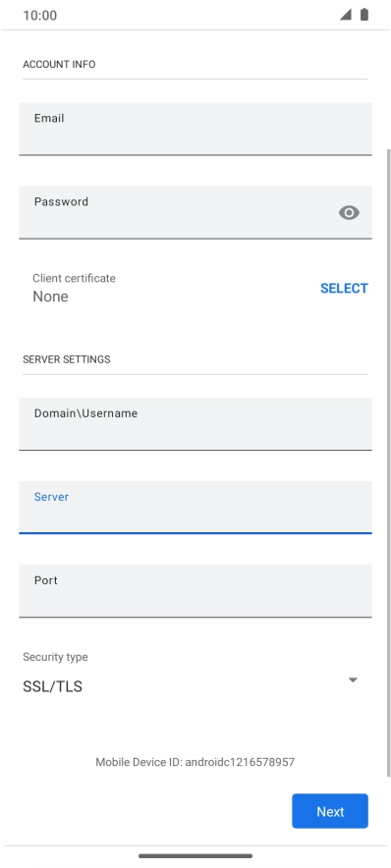The image size is (391, 868).
Task: Tap the SERVER SETTINGS section header
Action: 67,359
